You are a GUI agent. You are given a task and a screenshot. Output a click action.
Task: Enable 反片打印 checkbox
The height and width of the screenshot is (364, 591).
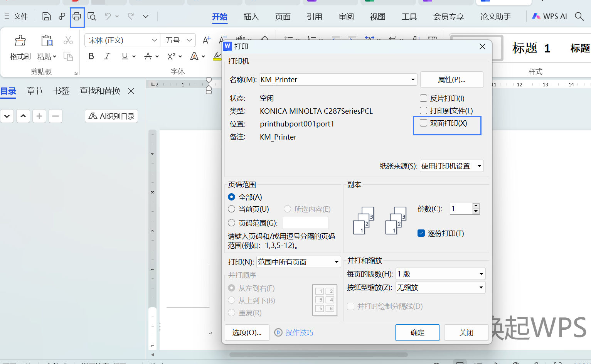pyautogui.click(x=423, y=98)
